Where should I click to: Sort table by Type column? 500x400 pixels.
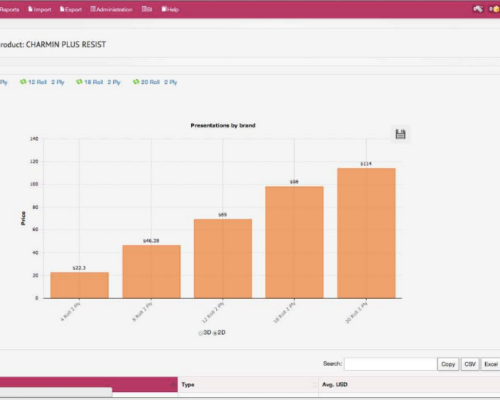pyautogui.click(x=248, y=385)
